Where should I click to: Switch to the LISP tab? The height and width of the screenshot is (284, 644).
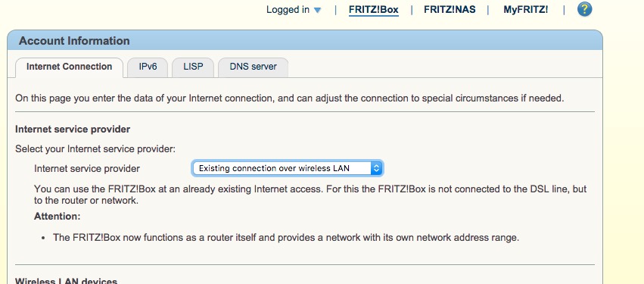(193, 67)
